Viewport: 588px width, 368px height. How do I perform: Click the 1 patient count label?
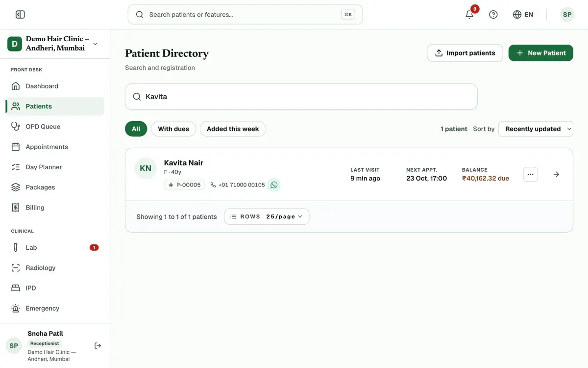point(454,129)
